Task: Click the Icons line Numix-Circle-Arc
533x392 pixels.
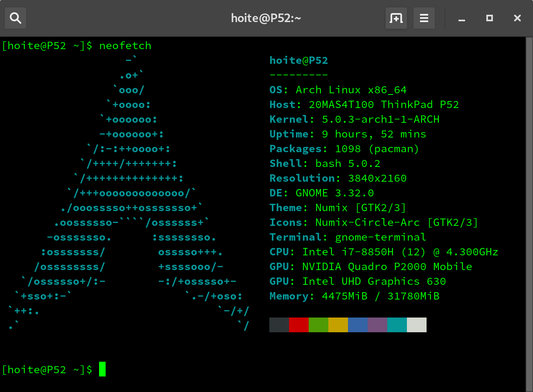Action: (x=374, y=223)
